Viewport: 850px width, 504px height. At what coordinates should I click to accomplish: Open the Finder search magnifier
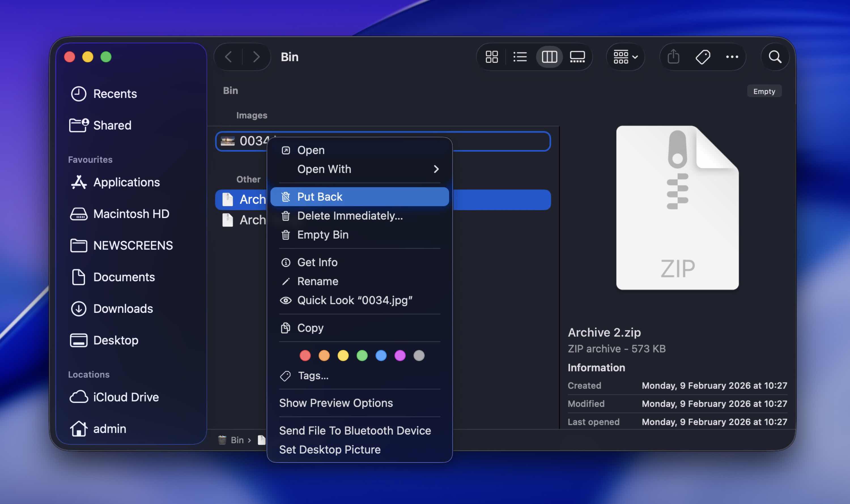[775, 57]
